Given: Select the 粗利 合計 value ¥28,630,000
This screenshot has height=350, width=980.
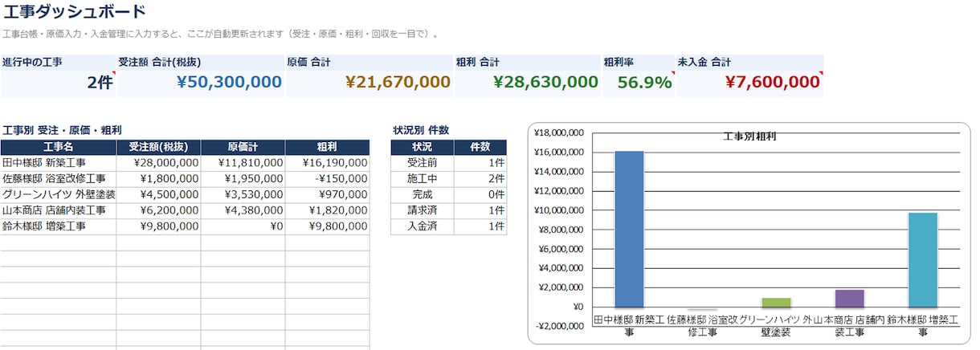Looking at the screenshot, I should point(545,82).
